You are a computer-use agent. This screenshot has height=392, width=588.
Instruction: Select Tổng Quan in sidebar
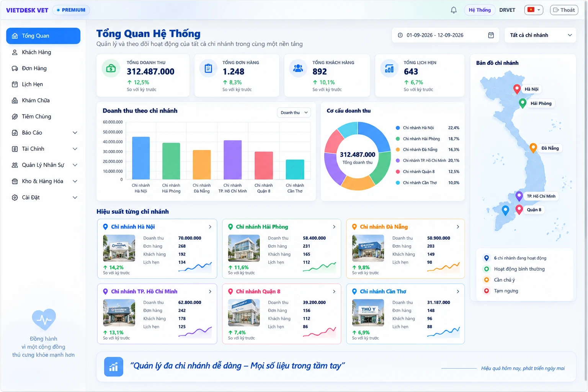(43, 36)
